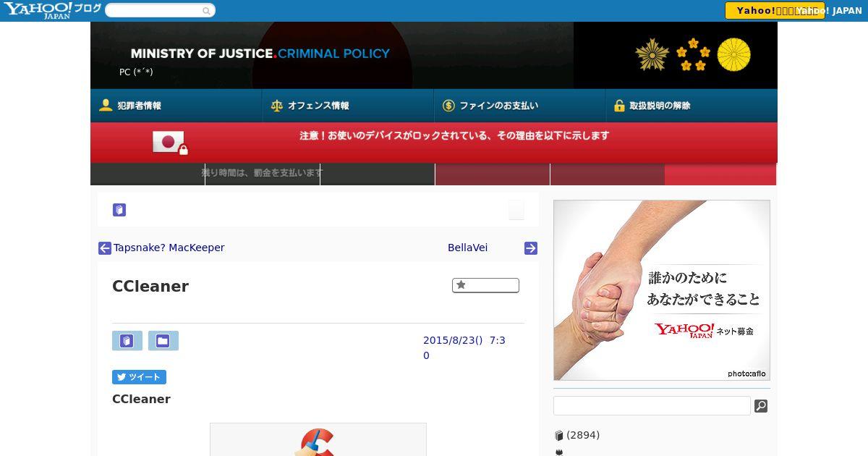Open the 犯罪者情報 tab
The image size is (868, 456).
pyautogui.click(x=176, y=106)
